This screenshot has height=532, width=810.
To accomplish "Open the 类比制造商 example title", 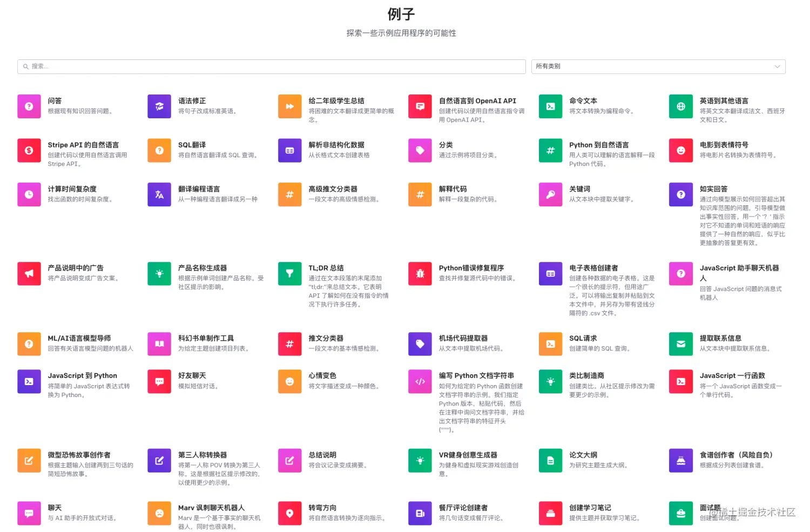I will click(x=586, y=375).
